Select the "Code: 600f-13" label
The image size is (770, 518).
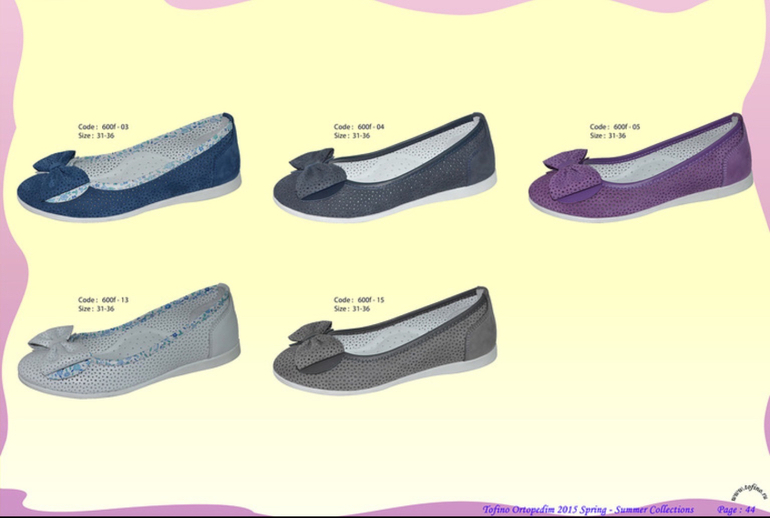tap(103, 299)
